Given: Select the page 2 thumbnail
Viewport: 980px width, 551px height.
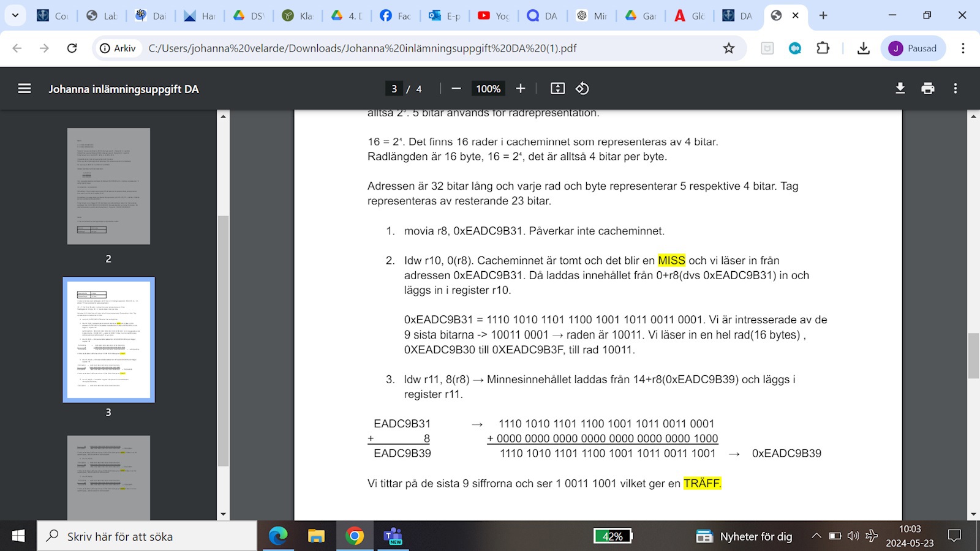Looking at the screenshot, I should (x=108, y=186).
